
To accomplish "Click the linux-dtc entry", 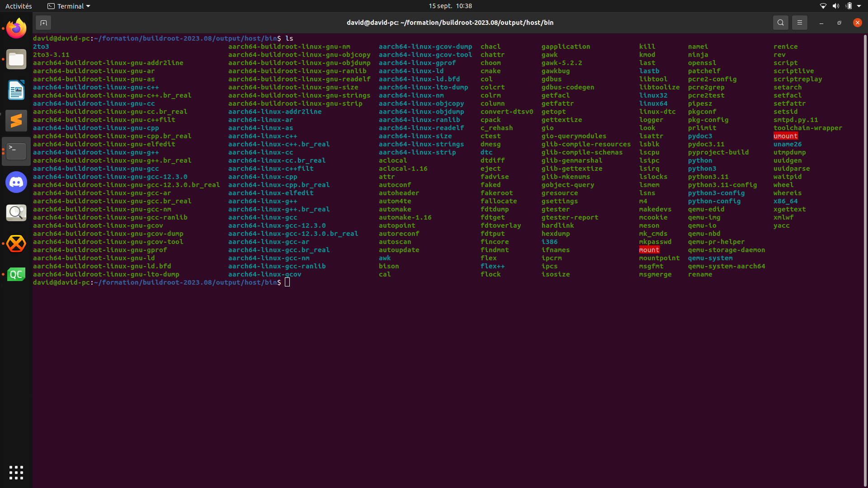I will 657,112.
